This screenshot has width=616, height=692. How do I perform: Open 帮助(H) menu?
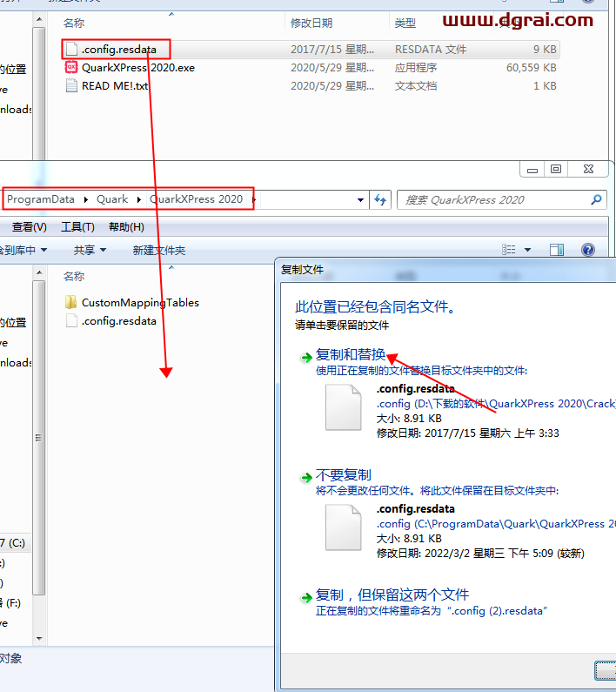[x=126, y=227]
